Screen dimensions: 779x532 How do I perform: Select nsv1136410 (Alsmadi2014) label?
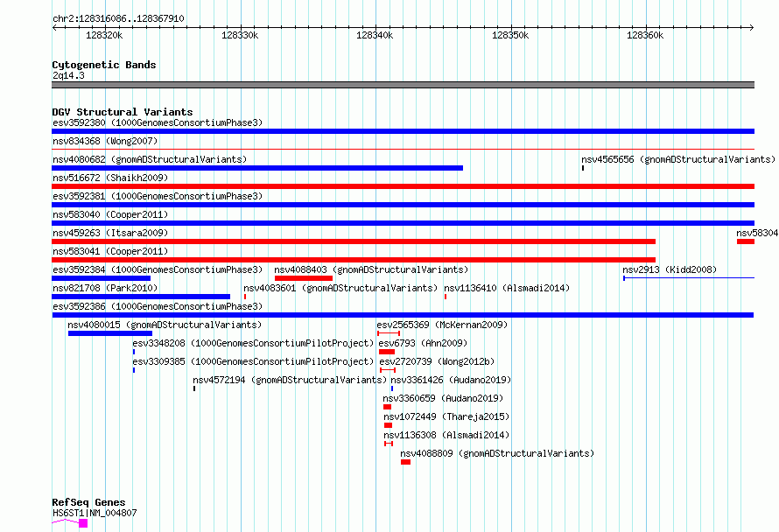(x=507, y=288)
